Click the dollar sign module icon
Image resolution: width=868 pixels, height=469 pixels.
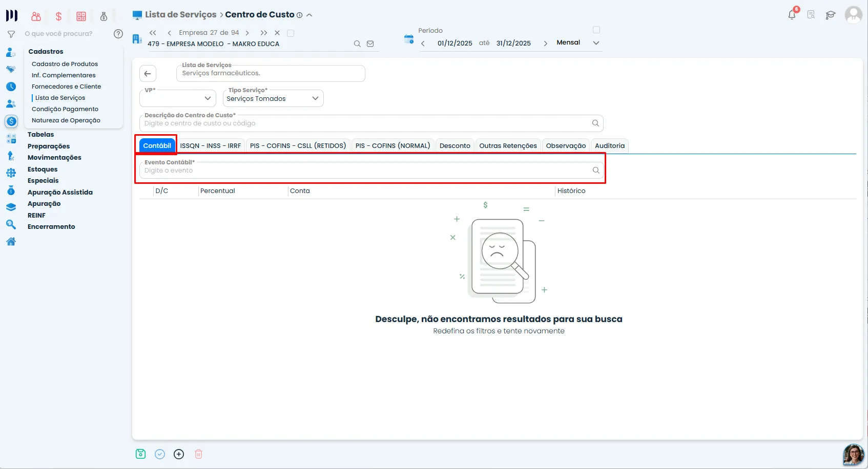[58, 16]
